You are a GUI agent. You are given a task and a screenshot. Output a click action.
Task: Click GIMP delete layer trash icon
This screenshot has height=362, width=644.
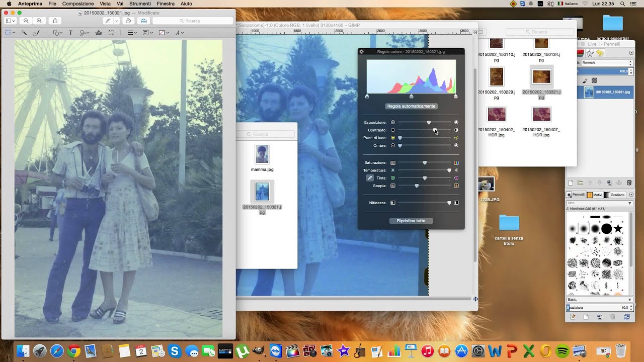tap(629, 183)
